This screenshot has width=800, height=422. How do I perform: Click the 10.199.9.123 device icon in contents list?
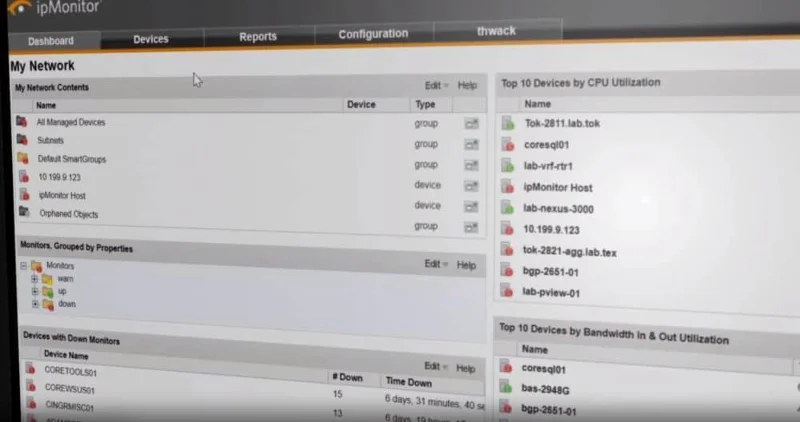[x=24, y=177]
